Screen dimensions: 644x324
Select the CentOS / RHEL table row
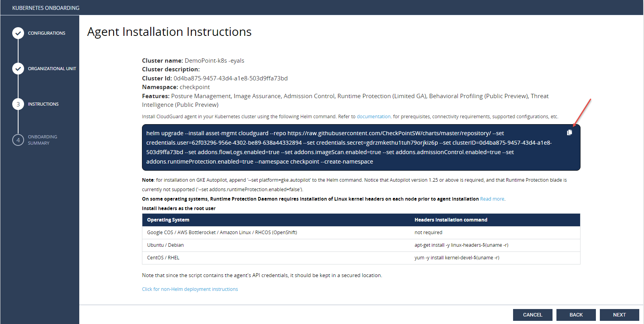[x=360, y=258]
